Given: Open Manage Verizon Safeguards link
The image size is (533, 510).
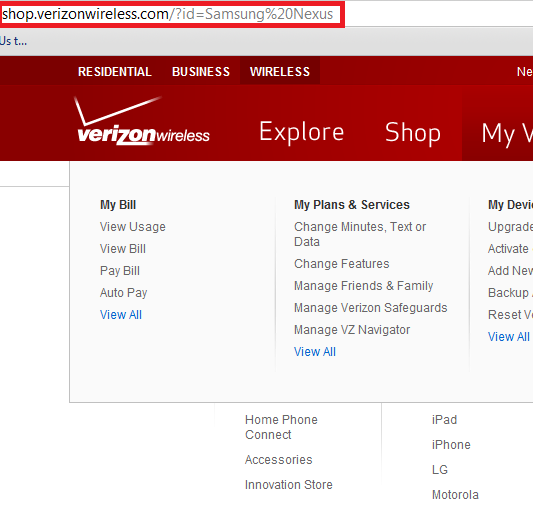Looking at the screenshot, I should pos(371,308).
